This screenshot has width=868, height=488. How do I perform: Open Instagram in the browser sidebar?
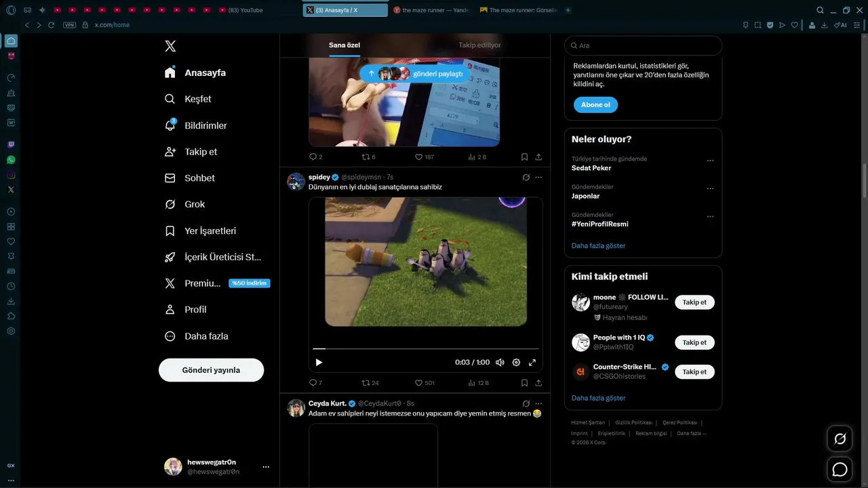pos(11,175)
